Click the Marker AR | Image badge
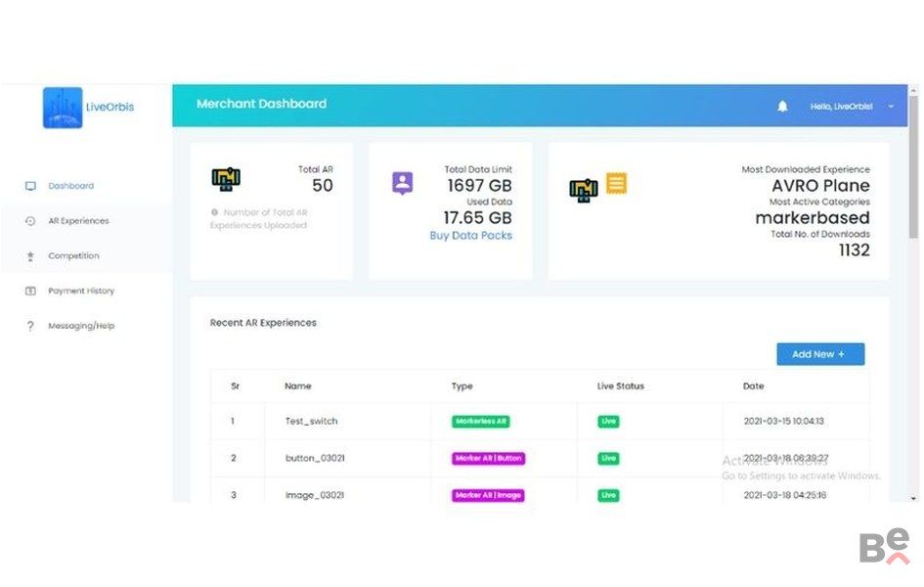The width and height of the screenshot is (924, 587). point(488,496)
